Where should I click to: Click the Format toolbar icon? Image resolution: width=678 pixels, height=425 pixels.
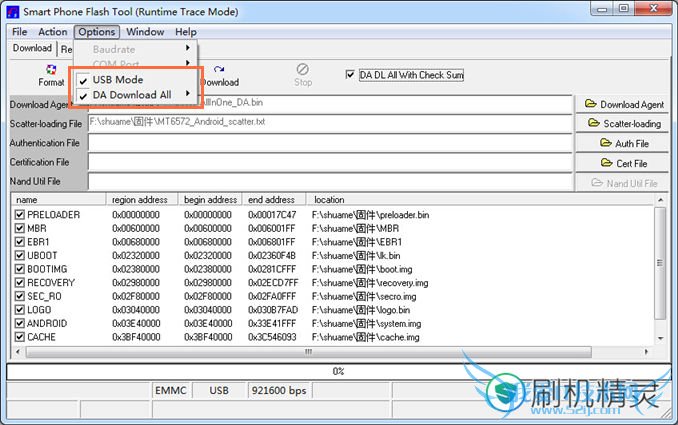[51, 69]
